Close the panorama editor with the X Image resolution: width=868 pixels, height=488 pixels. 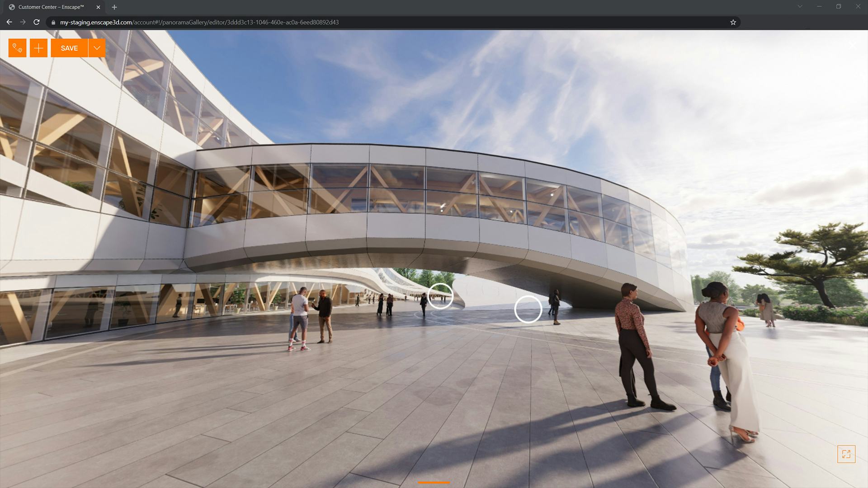[852, 45]
